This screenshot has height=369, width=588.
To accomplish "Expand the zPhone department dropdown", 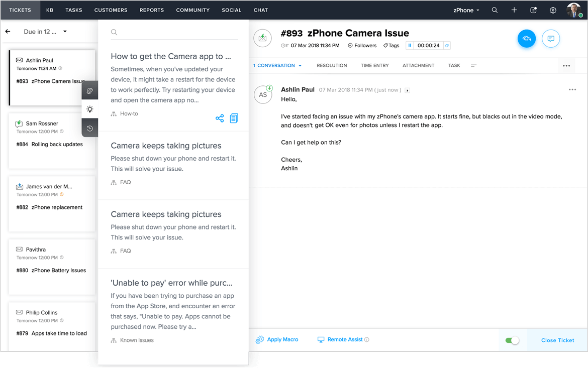I will pos(466,10).
